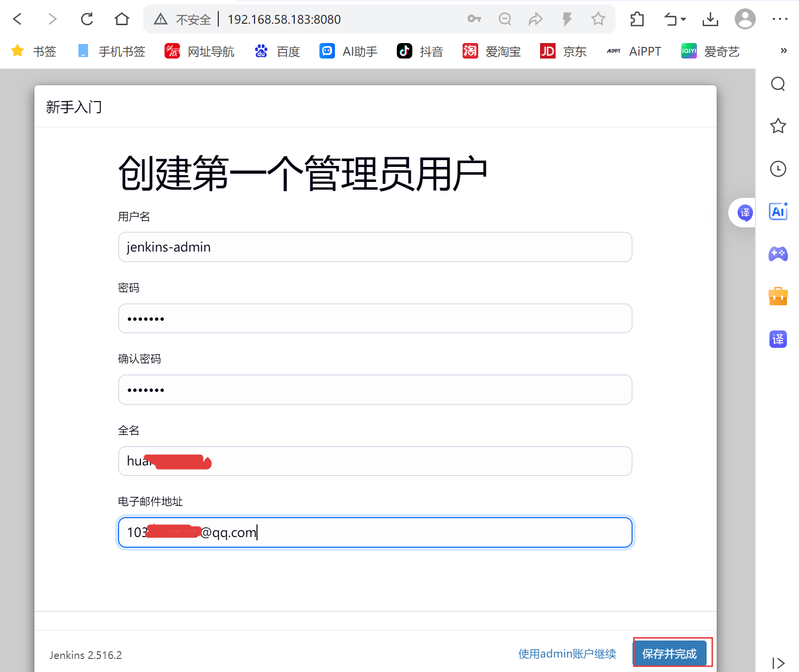Click the 创建第一个管理员用户 heading

coord(303,173)
